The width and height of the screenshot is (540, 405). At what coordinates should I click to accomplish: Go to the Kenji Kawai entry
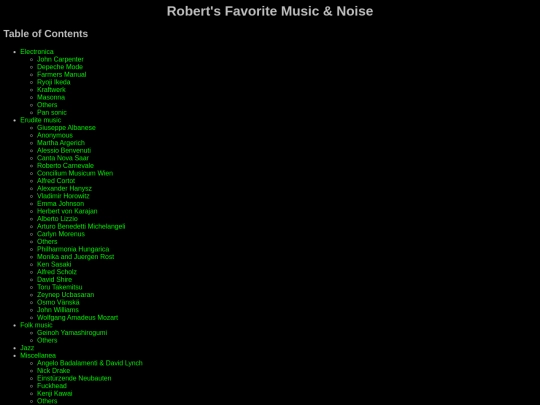click(55, 393)
